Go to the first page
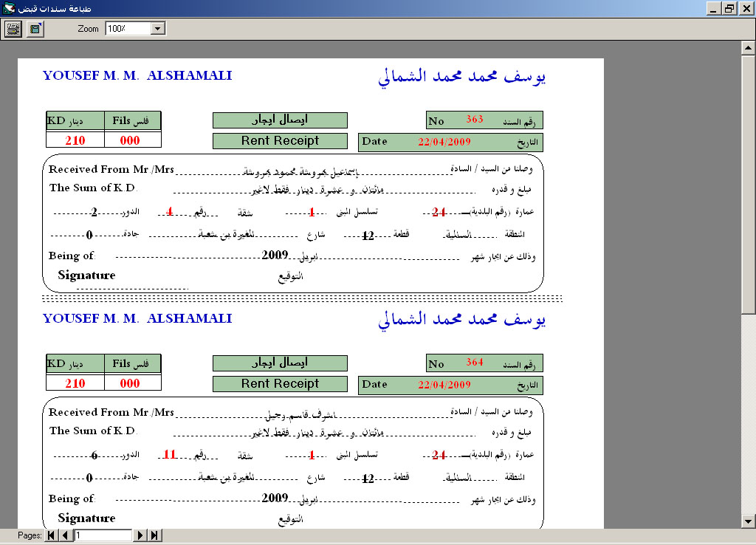Viewport: 756px width, 545px height. [51, 535]
